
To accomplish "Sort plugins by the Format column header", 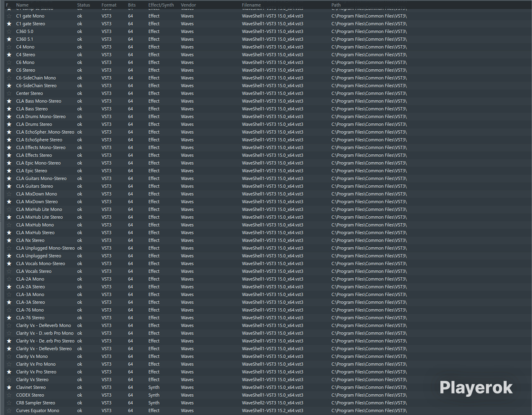I will click(x=109, y=5).
